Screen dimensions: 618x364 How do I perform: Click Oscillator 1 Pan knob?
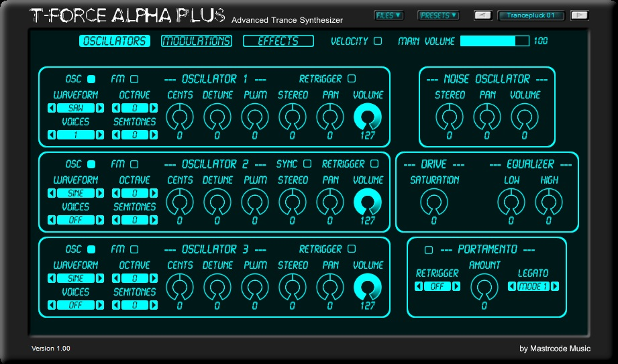[330, 117]
